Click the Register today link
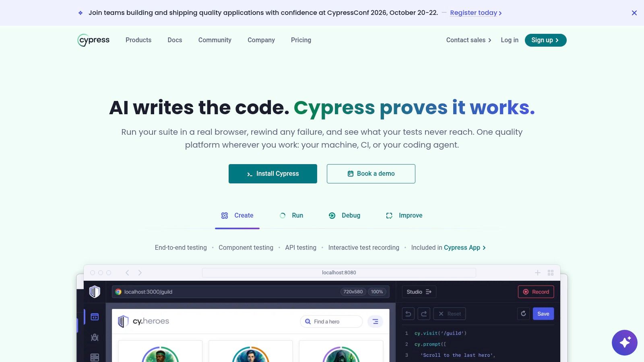Screen dimensions: 644x362 (476, 13)
